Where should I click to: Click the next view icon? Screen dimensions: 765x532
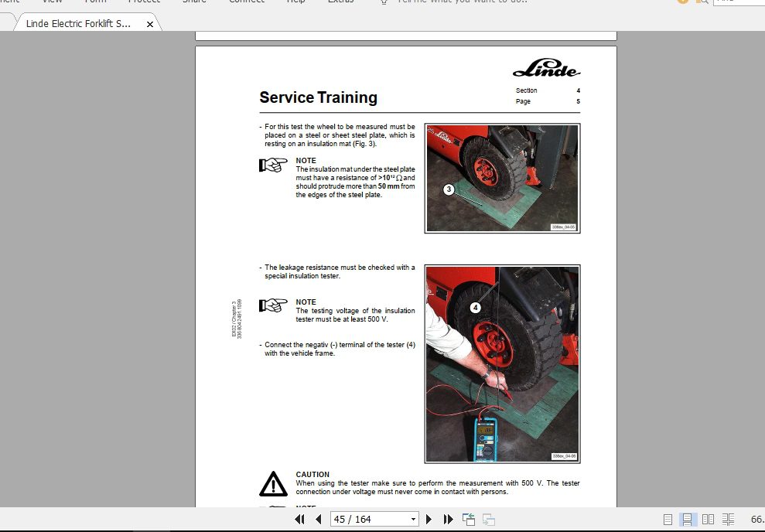click(487, 519)
